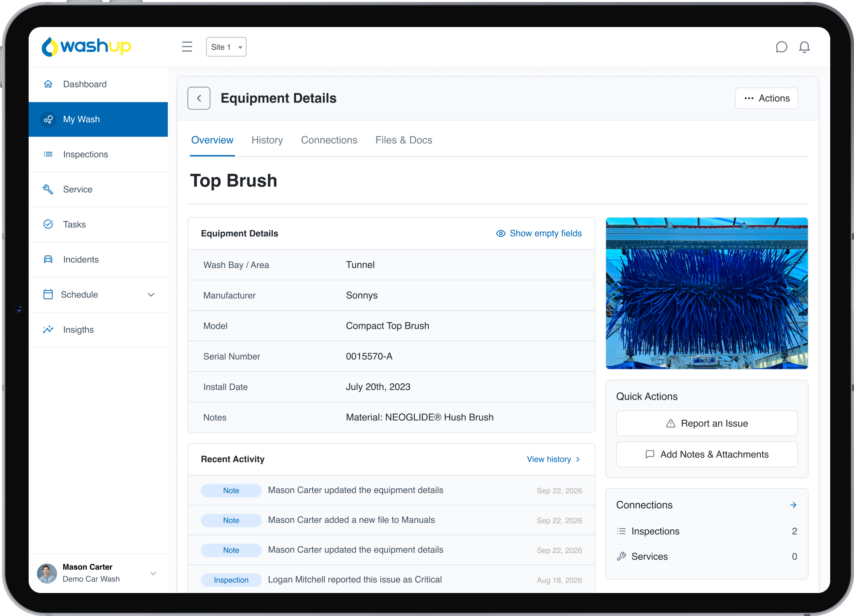Toggle Show empty fields
The width and height of the screenshot is (854, 616).
(539, 234)
